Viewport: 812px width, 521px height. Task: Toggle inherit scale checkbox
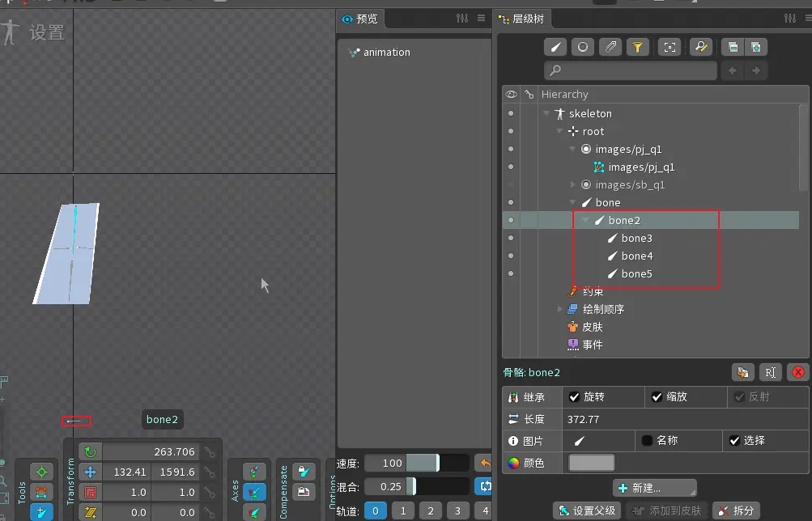[657, 397]
